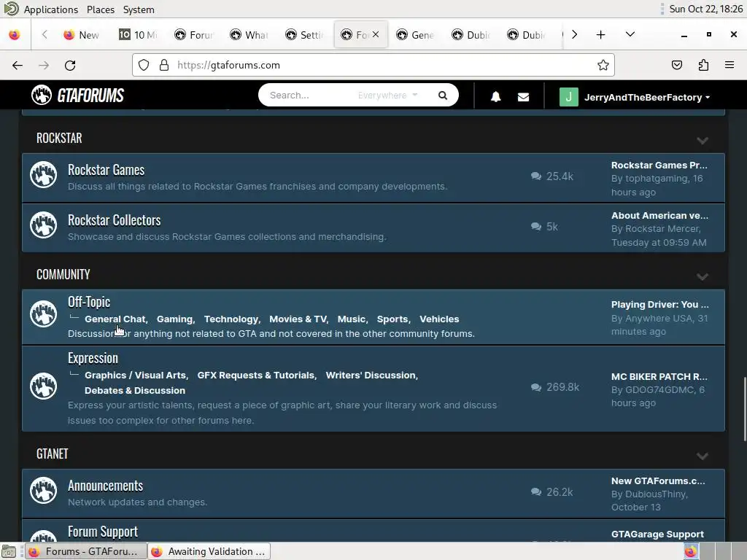The width and height of the screenshot is (747, 560).
Task: Open latest post 'Playing Driver: You ...'
Action: pos(659,304)
